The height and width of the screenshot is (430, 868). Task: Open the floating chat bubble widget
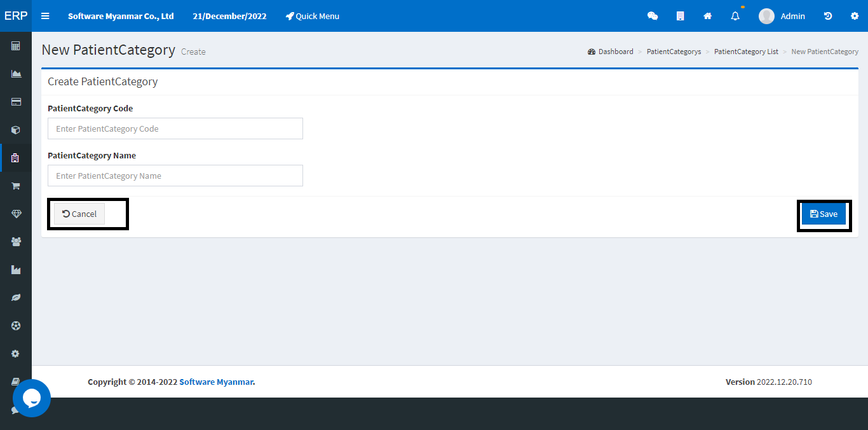click(32, 398)
